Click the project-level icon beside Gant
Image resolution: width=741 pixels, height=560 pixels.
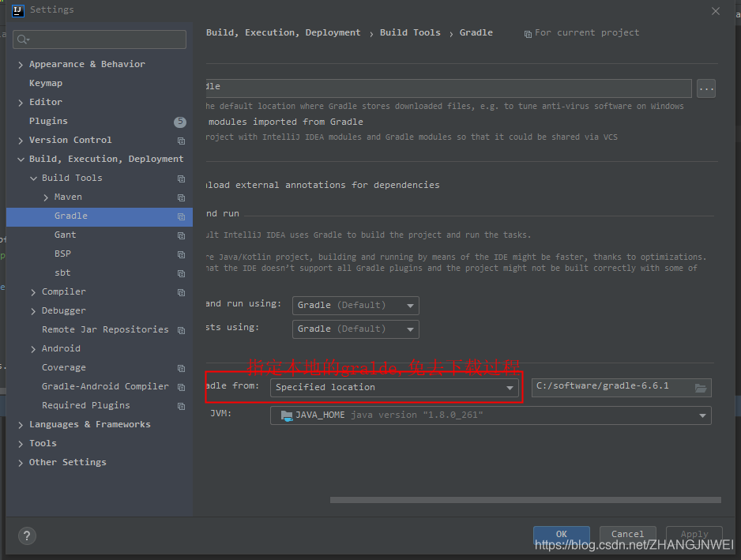point(181,235)
